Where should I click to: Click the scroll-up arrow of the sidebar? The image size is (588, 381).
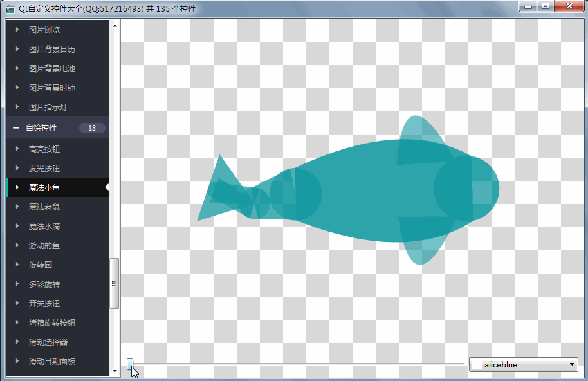(x=115, y=26)
